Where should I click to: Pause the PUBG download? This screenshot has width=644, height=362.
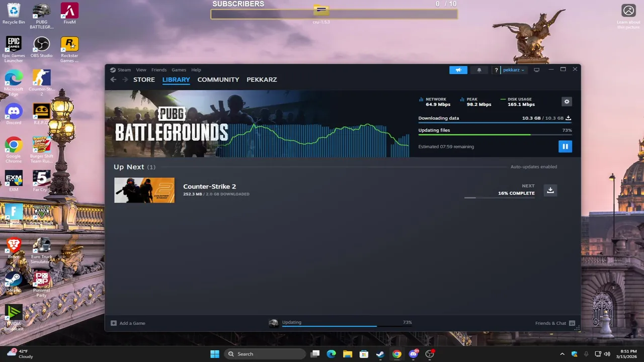click(x=565, y=146)
